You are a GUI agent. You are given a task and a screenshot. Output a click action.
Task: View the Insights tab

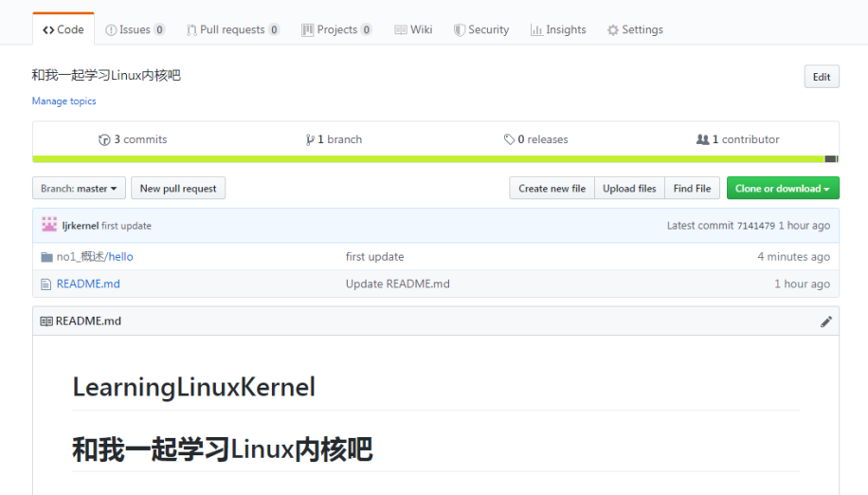[x=558, y=29]
